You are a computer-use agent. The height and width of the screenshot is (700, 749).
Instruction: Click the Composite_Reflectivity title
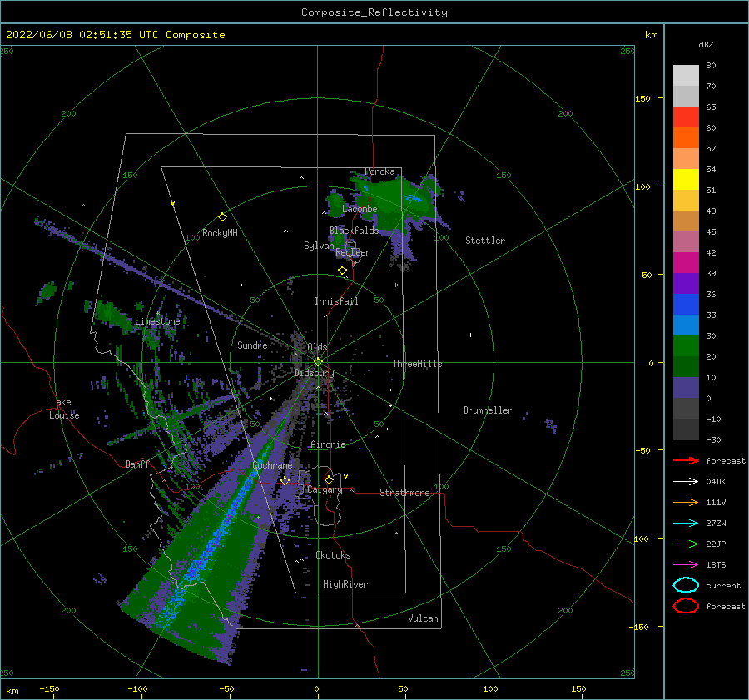click(x=374, y=12)
